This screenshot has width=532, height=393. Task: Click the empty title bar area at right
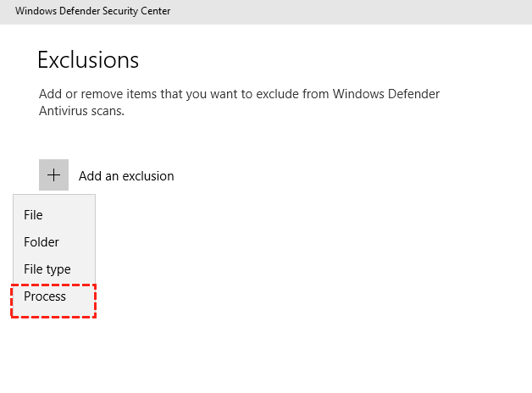point(381,11)
